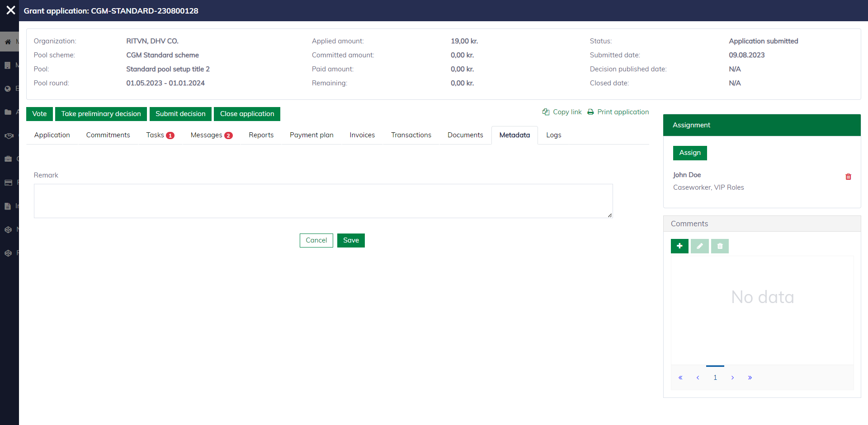Open the folder icon in sidebar
Screen dimensions: 868x425
point(8,112)
